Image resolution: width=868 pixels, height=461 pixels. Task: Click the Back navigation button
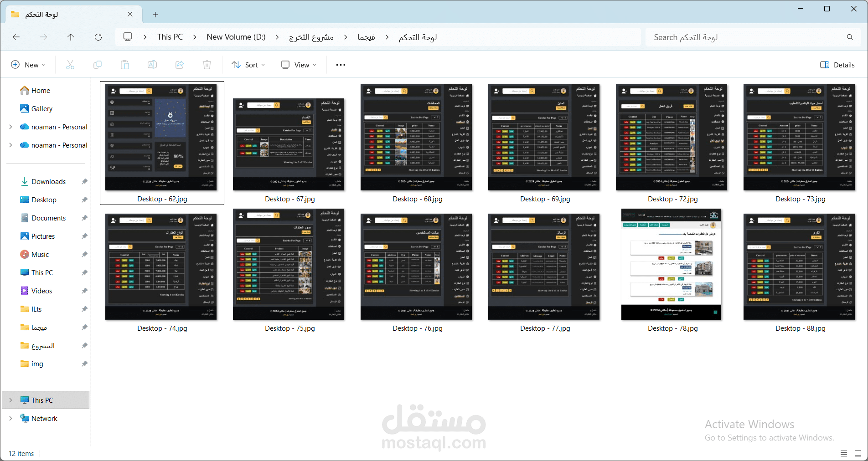pyautogui.click(x=16, y=37)
